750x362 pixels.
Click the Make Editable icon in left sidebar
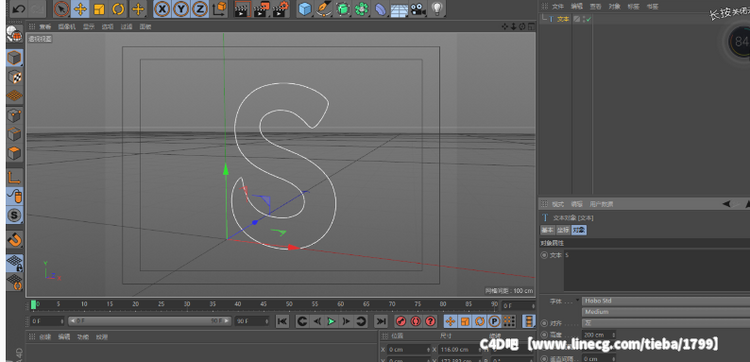(x=14, y=34)
